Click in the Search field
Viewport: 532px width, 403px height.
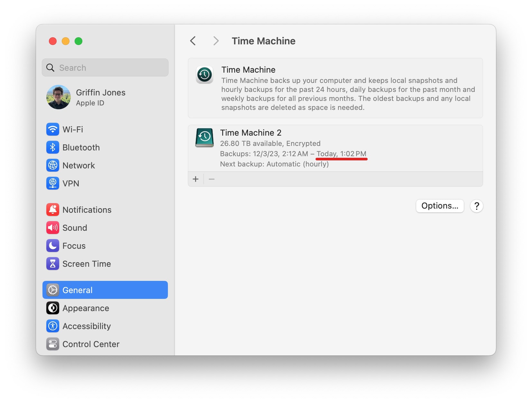pyautogui.click(x=109, y=68)
